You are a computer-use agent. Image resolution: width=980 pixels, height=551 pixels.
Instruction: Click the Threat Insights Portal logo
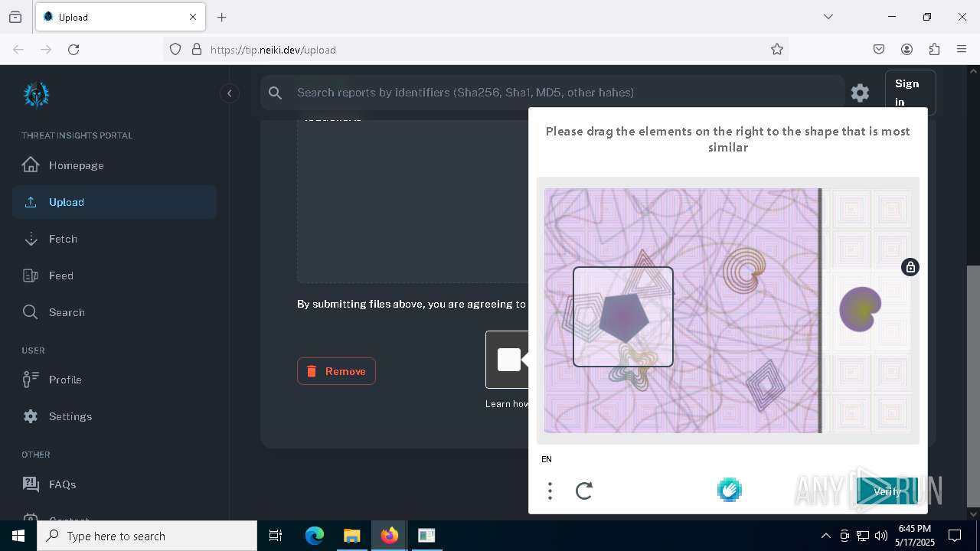[36, 95]
